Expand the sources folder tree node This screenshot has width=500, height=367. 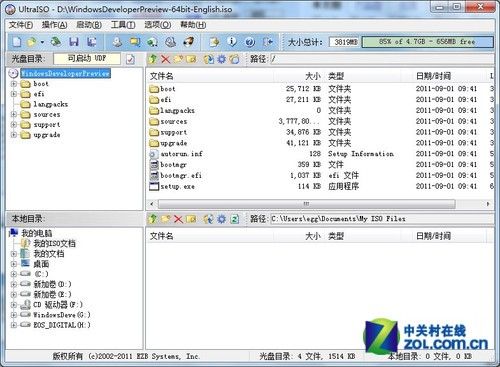14,114
